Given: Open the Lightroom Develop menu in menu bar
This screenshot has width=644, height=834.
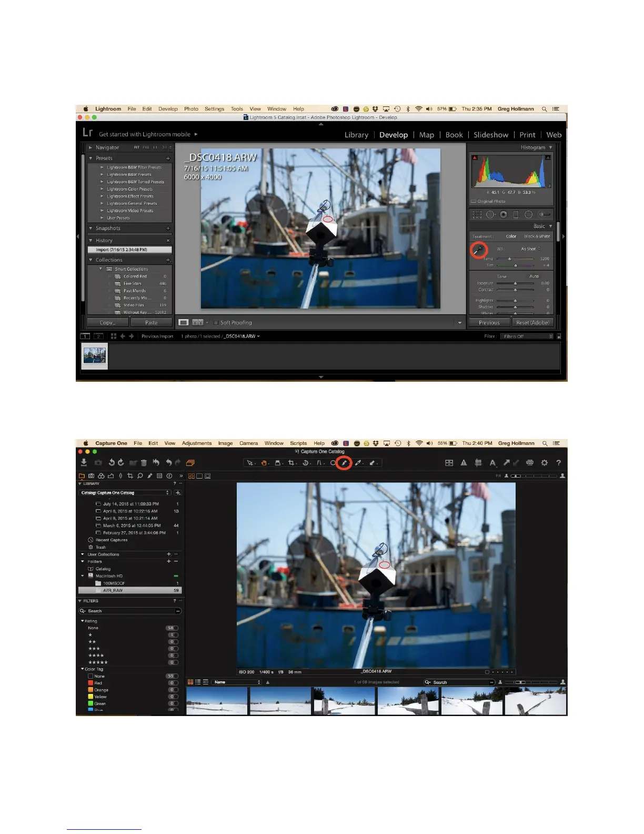Looking at the screenshot, I should pos(168,109).
